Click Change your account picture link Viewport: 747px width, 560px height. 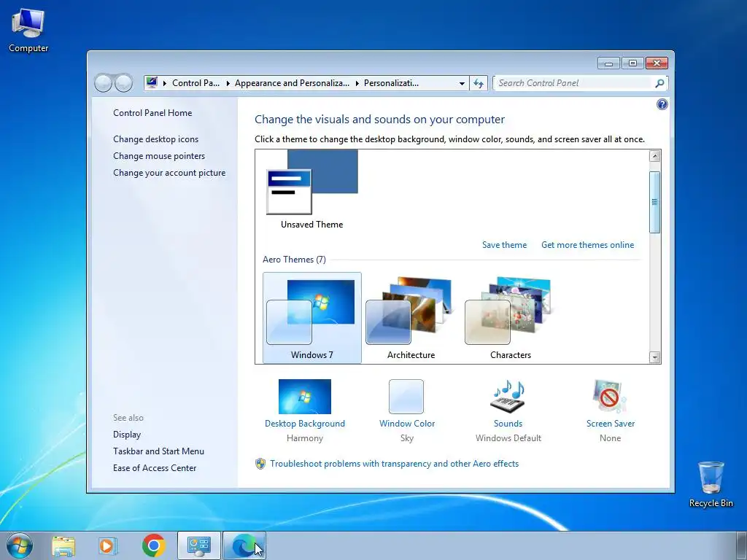click(169, 173)
